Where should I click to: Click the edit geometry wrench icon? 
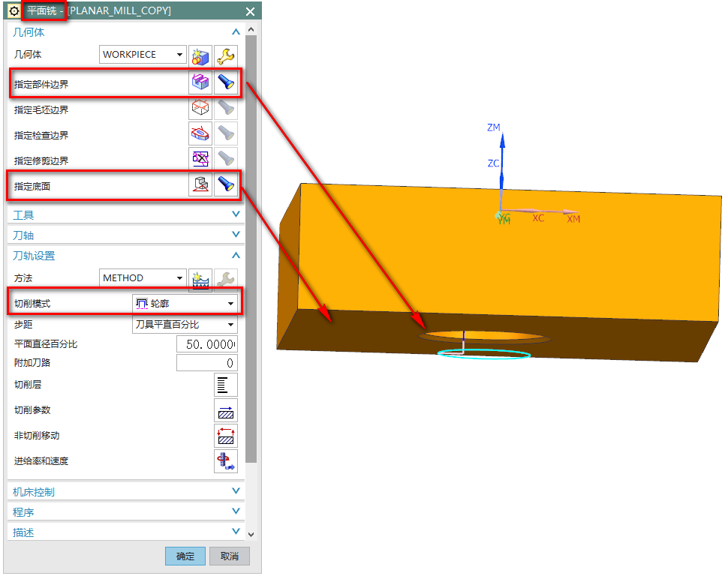pos(226,55)
